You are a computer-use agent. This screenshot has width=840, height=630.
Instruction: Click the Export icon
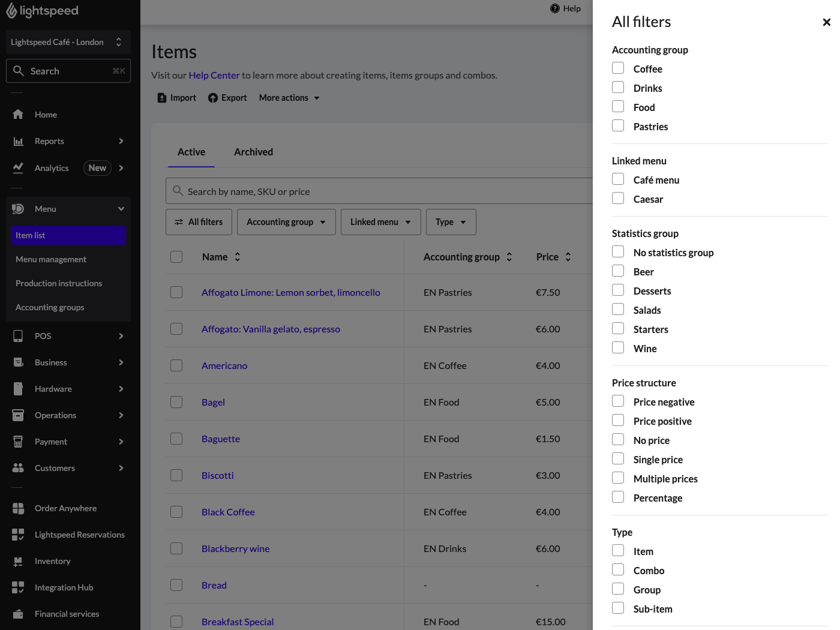[214, 97]
